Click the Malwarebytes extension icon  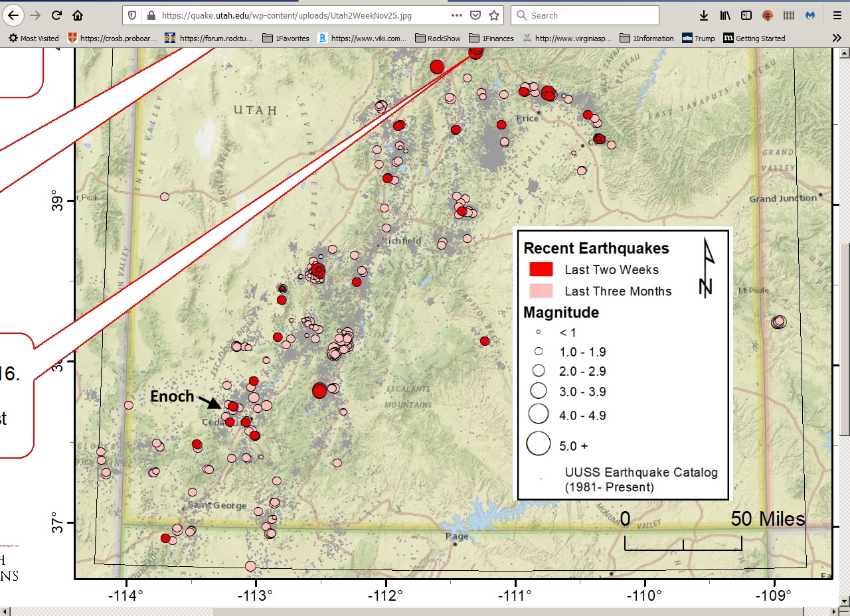810,15
